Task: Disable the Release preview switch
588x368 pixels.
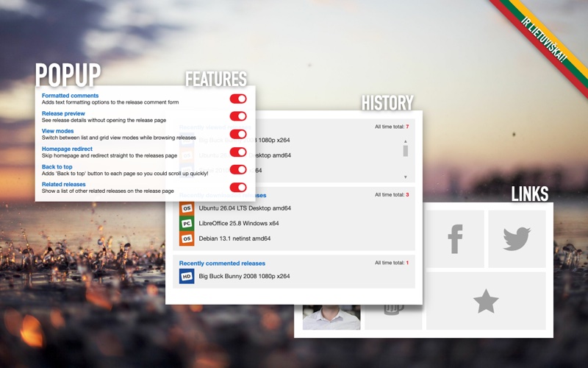Action: 238,116
